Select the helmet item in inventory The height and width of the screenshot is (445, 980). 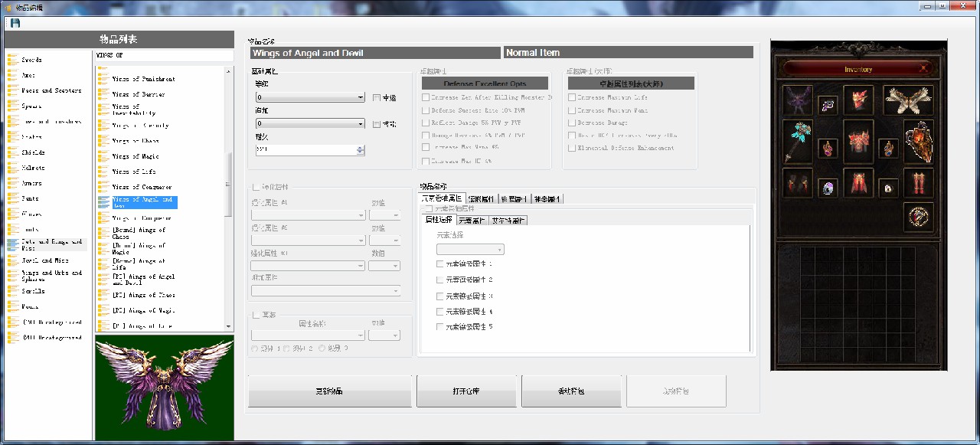859,100
